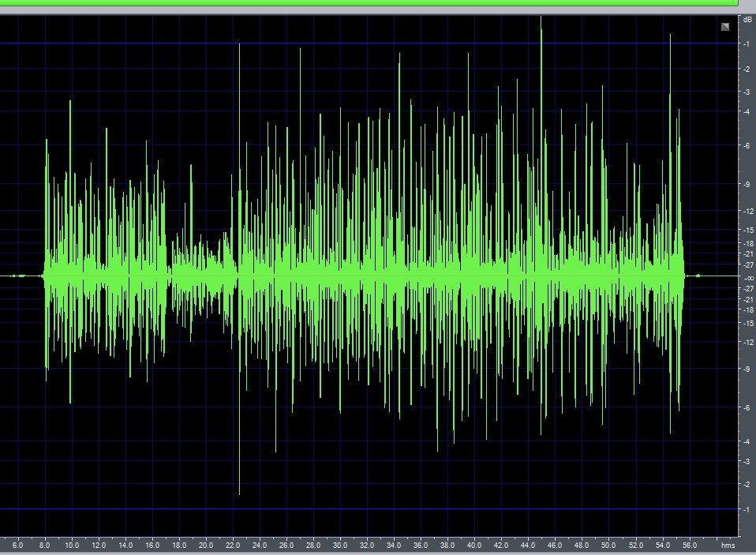The image size is (756, 555).
Task: Click the 46.0 mark on the time ruler
Action: 555,546
